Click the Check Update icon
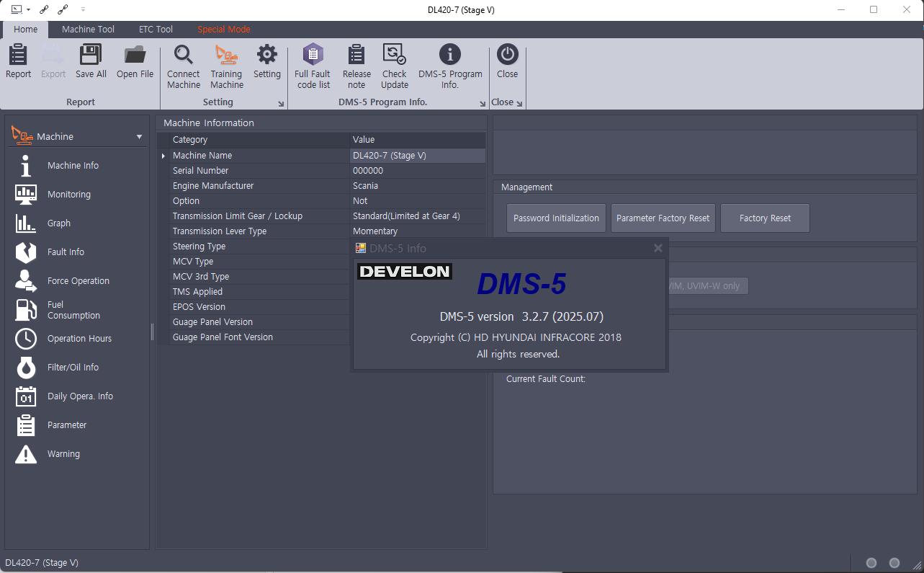This screenshot has height=573, width=924. (x=394, y=55)
